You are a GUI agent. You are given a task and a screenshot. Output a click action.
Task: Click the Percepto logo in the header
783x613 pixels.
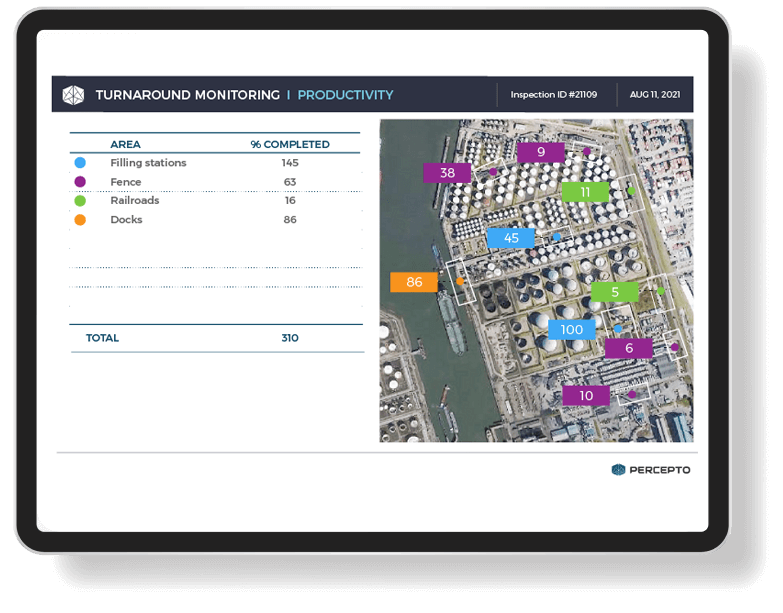click(x=73, y=95)
